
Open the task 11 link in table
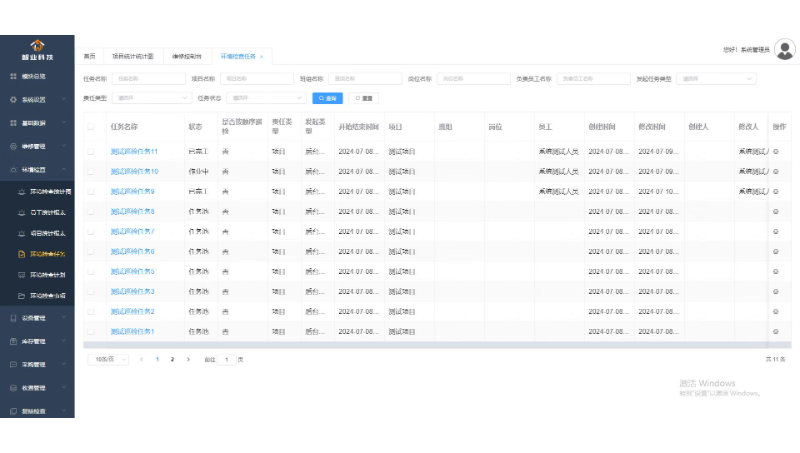point(134,152)
